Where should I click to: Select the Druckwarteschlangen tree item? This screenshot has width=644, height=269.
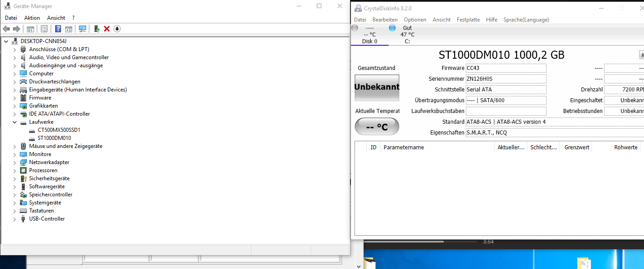[x=55, y=82]
